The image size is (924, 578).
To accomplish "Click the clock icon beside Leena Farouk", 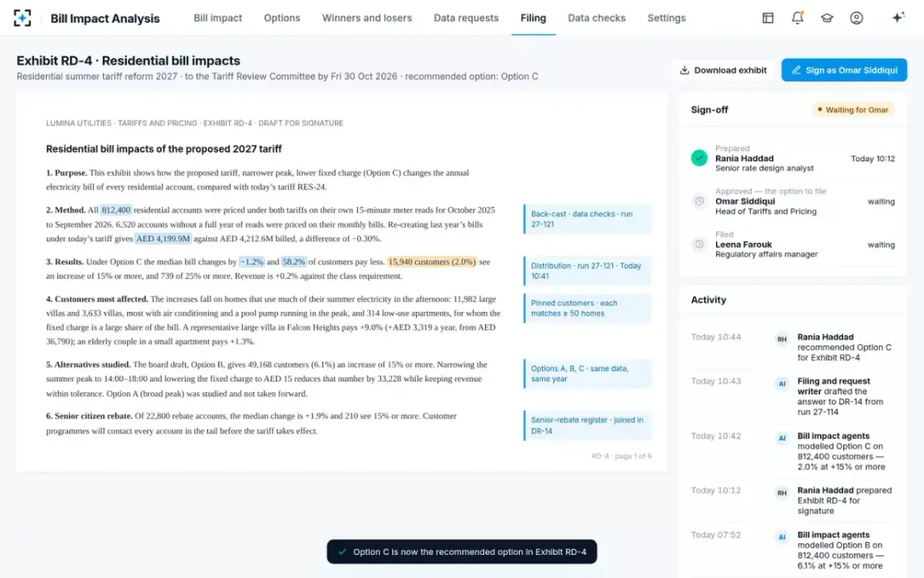I will 699,244.
